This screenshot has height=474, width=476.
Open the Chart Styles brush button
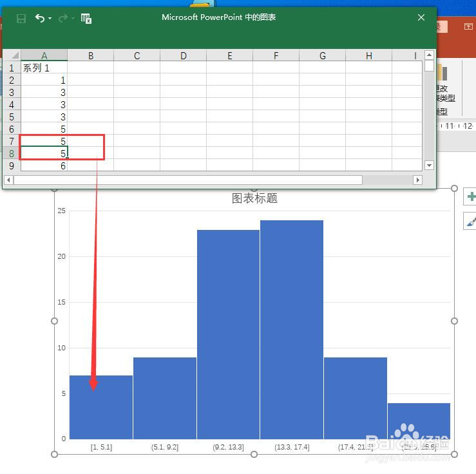(470, 221)
